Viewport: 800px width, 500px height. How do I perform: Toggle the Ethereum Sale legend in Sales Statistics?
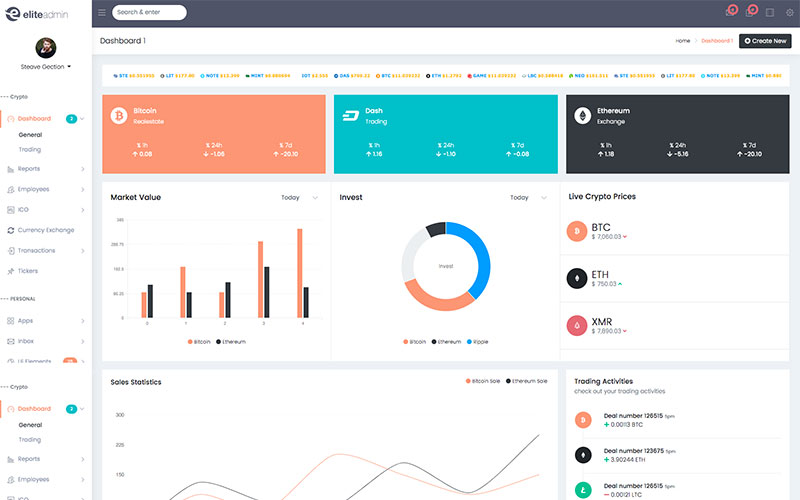tap(527, 381)
